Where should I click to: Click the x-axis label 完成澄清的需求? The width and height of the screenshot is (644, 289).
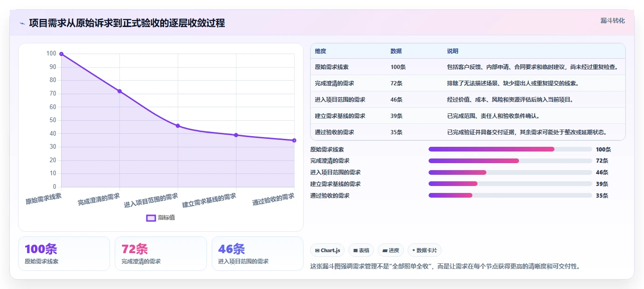[x=99, y=200]
